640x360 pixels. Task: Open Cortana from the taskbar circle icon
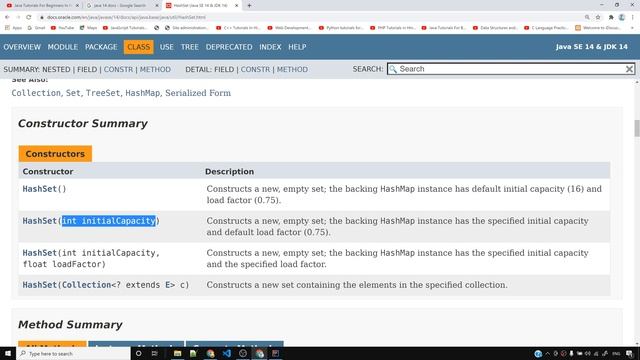coord(138,353)
